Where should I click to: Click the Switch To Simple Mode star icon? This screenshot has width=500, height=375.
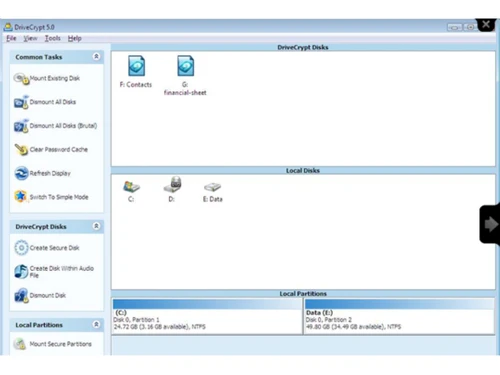pyautogui.click(x=21, y=196)
